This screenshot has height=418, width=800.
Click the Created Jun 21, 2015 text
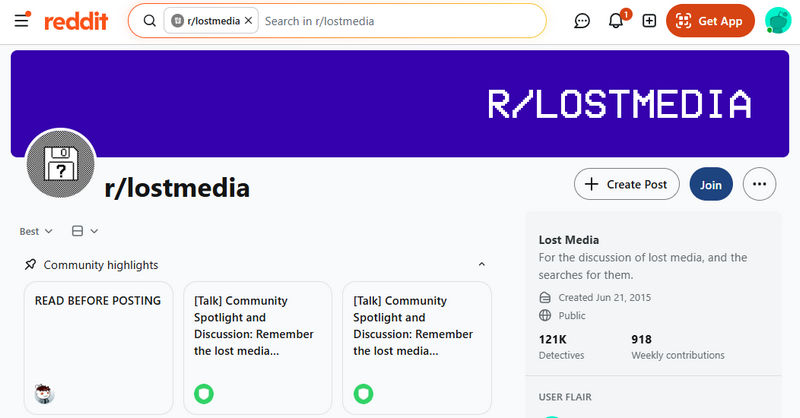tap(605, 298)
